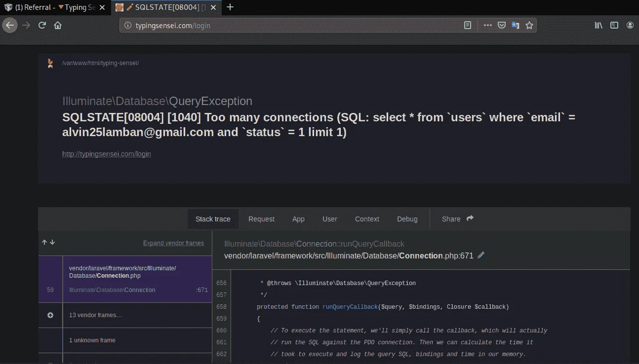Open the Library icon in toolbar
The width and height of the screenshot is (639, 364).
tap(599, 25)
